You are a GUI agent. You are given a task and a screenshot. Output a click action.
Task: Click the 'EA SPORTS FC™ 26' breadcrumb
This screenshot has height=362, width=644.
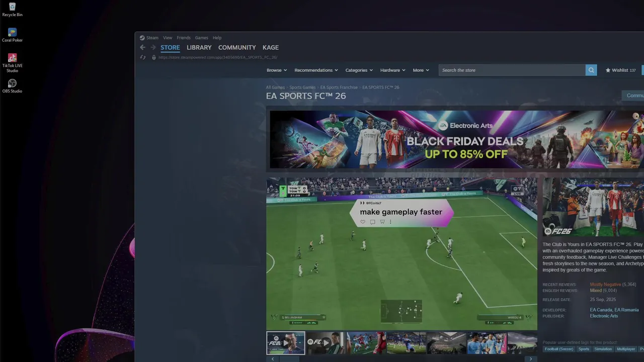point(381,87)
